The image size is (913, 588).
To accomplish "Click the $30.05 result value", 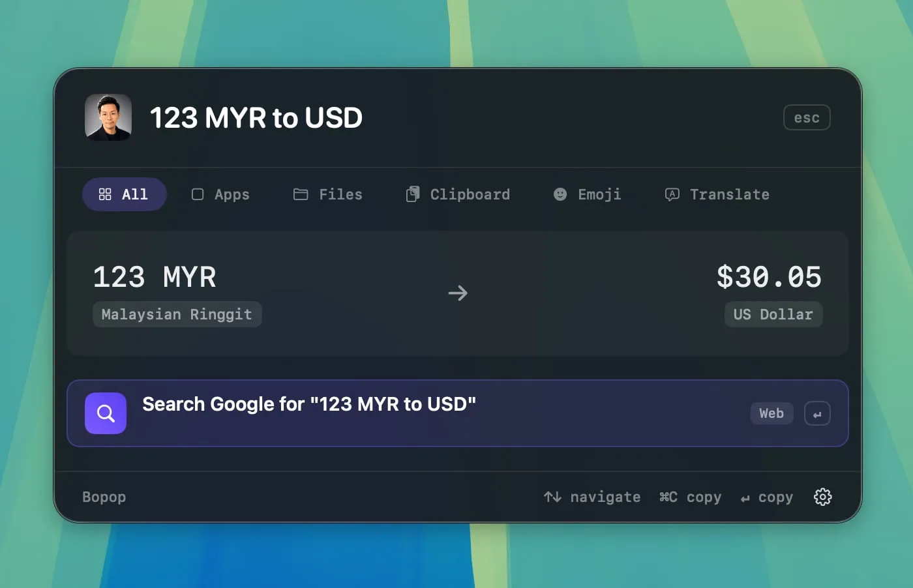I will pyautogui.click(x=770, y=277).
